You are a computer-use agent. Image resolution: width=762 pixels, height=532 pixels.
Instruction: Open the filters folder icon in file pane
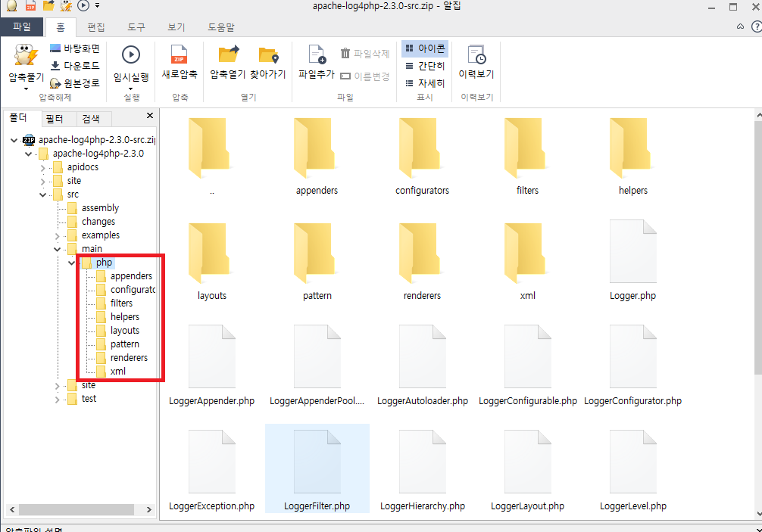pos(527,148)
